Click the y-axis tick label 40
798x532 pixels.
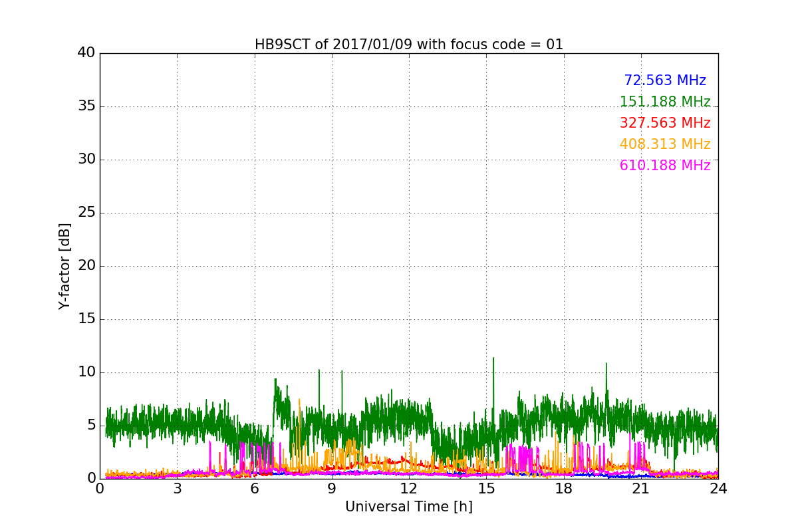tap(86, 53)
